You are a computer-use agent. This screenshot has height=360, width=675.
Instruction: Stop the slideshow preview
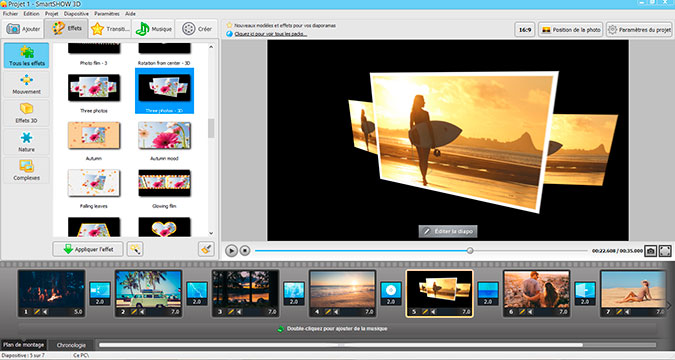point(245,251)
